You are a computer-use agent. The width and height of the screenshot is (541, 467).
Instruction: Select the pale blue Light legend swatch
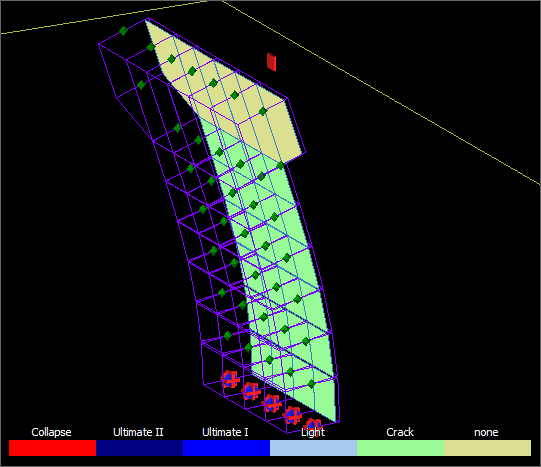click(313, 448)
